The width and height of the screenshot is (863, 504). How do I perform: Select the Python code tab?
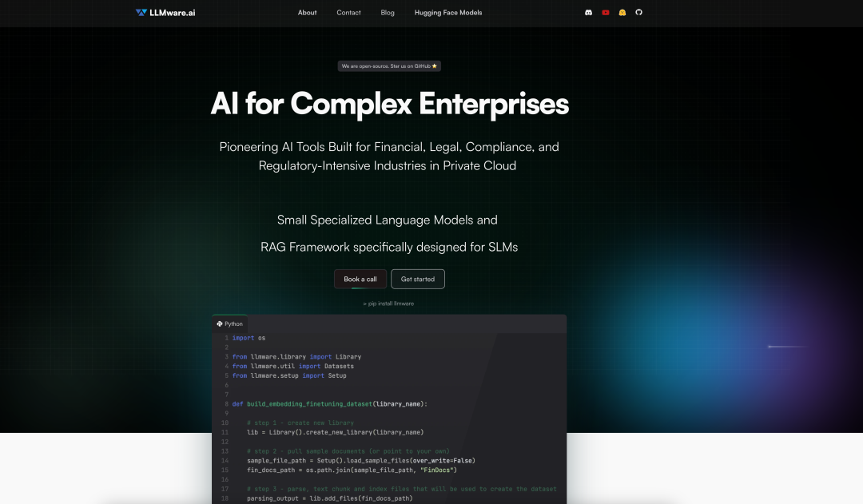pos(230,323)
